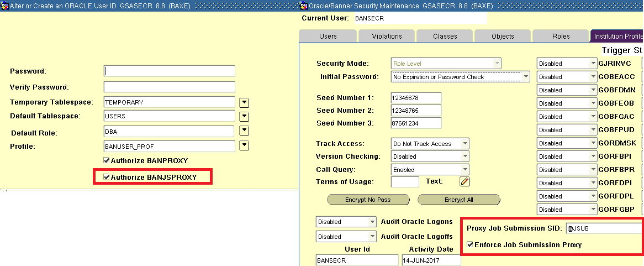Switch to the Objects tab

point(503,36)
